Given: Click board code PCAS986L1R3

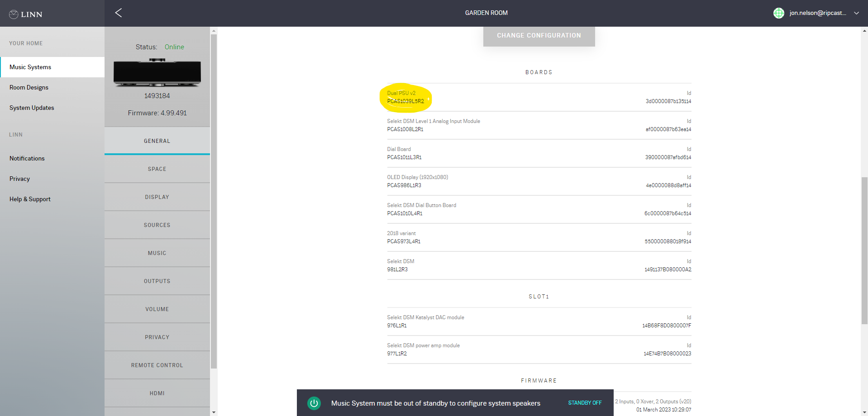Looking at the screenshot, I should tap(404, 185).
